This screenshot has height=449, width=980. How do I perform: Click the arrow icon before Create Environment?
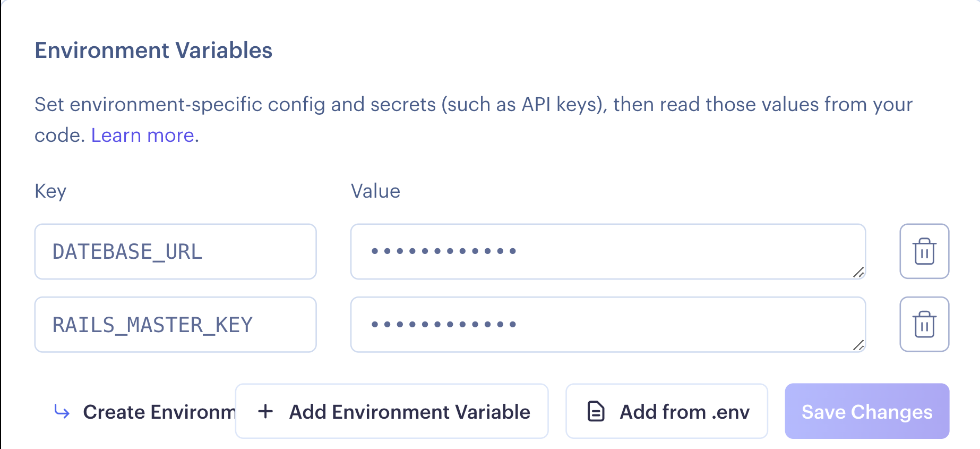click(62, 411)
